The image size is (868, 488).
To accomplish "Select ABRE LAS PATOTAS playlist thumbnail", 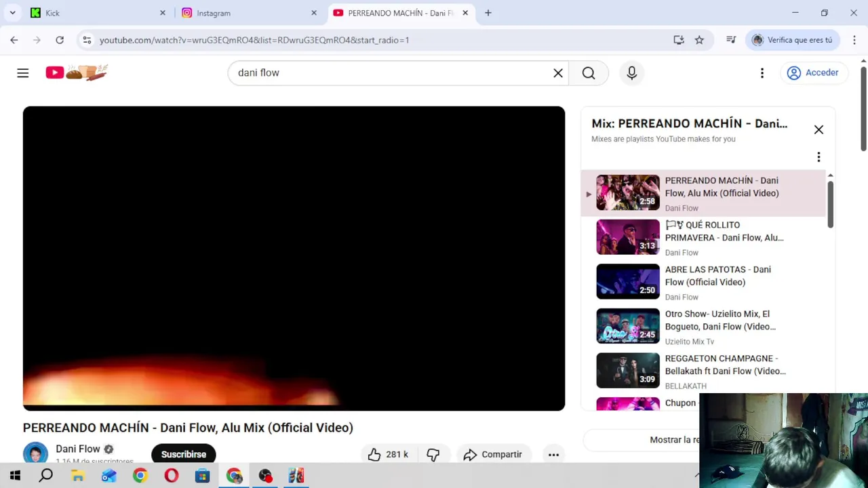I will coord(628,281).
